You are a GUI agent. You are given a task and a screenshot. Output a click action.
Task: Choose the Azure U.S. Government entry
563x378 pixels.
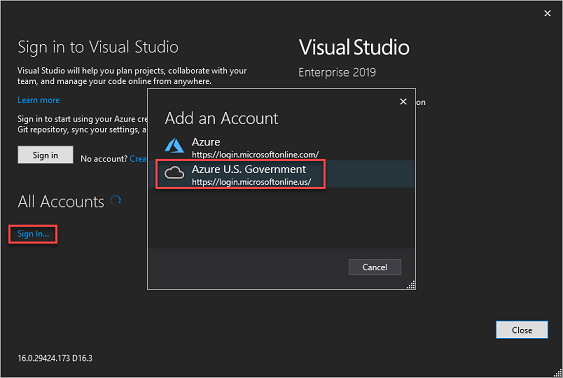[x=281, y=174]
